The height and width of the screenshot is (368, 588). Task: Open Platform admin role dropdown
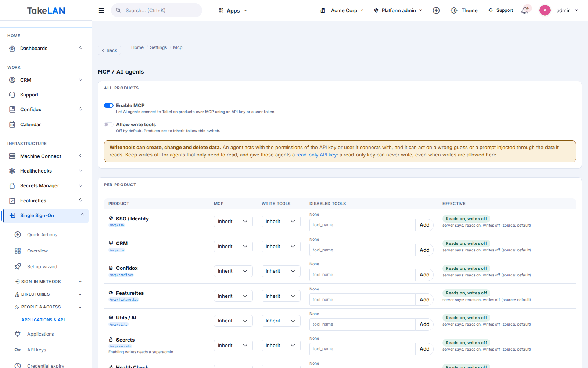tap(398, 10)
